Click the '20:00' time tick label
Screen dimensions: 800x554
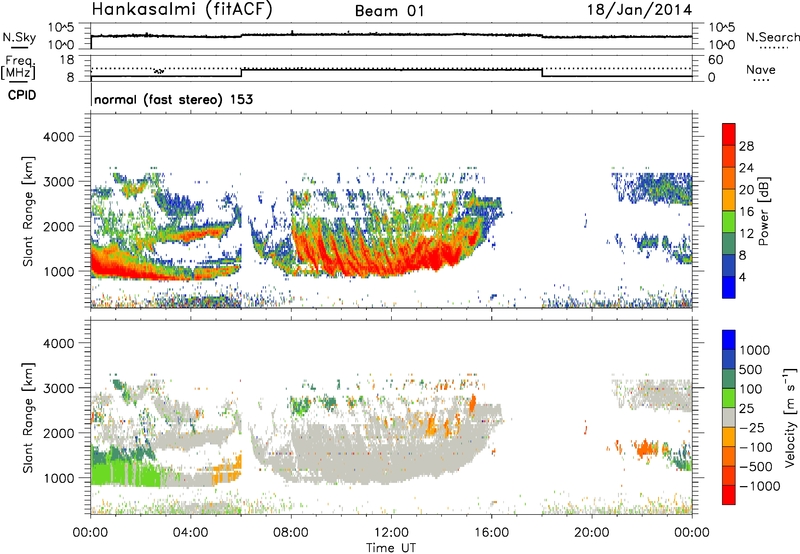[x=591, y=533]
